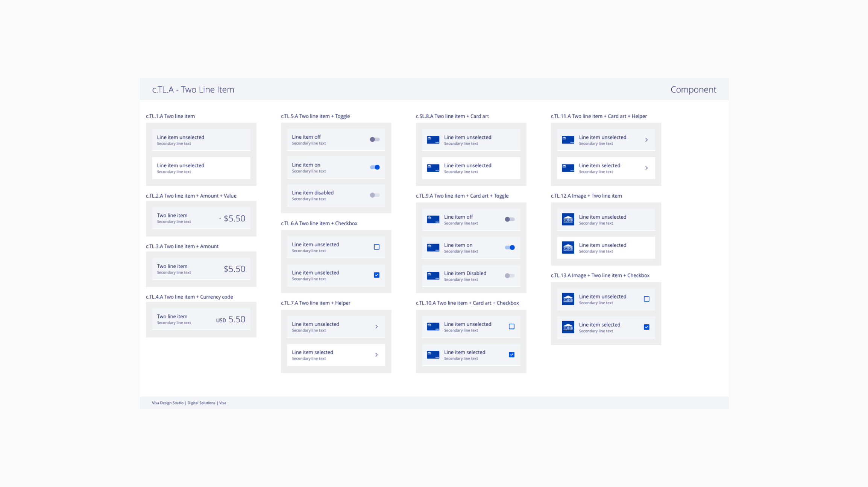Disable the Line item disabled toggle in c.TL.5.A
The width and height of the screenshot is (868, 487).
tap(374, 195)
